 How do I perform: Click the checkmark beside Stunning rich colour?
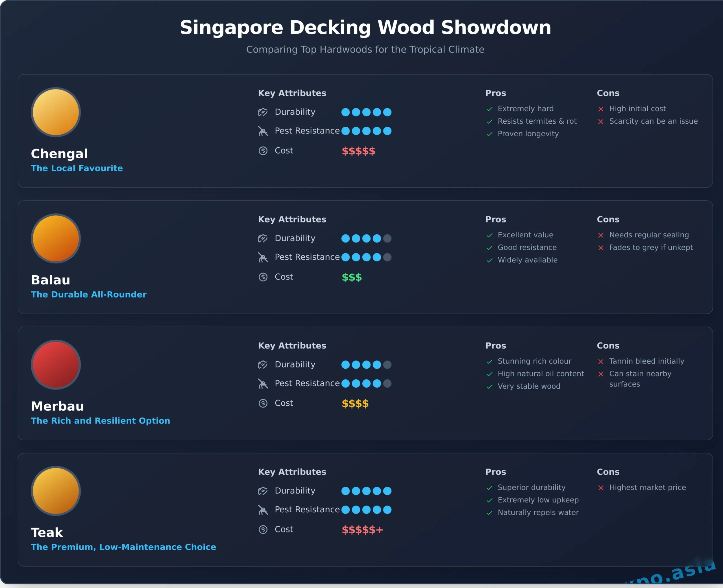tap(489, 362)
